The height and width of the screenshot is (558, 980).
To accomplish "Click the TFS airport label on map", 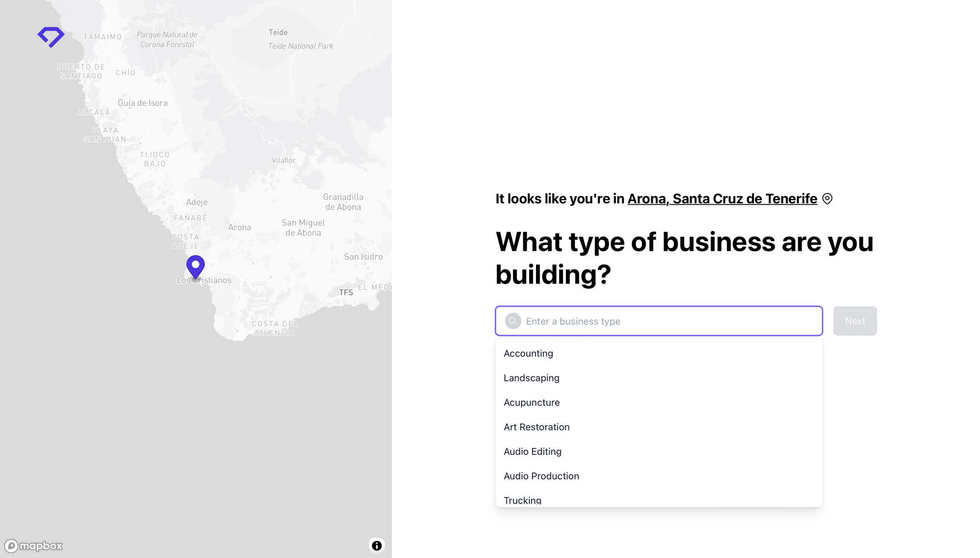I will click(x=346, y=292).
